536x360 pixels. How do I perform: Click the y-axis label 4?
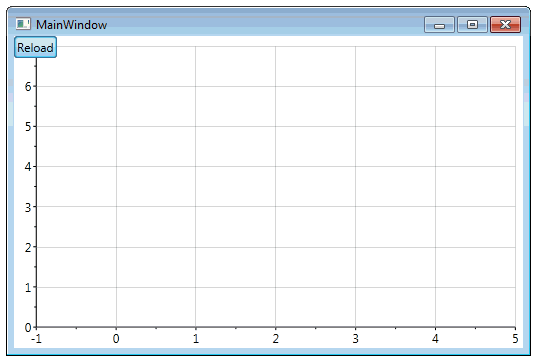coord(28,167)
